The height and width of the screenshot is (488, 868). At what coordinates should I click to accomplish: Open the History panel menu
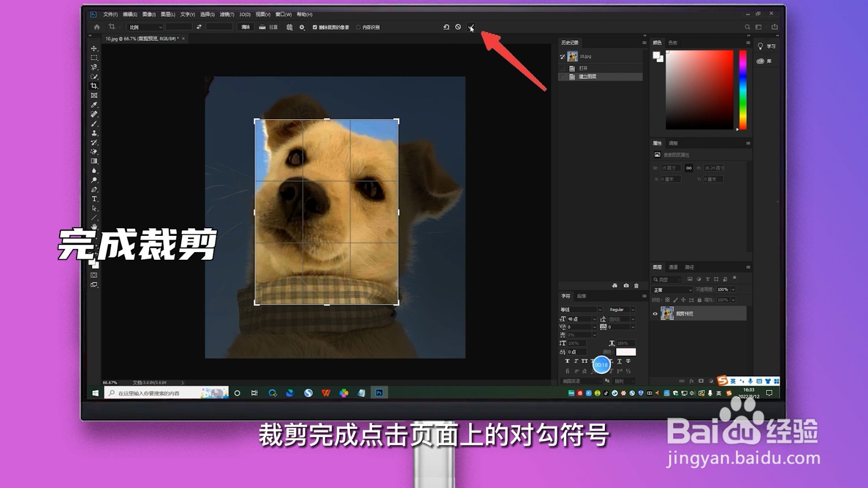click(644, 42)
